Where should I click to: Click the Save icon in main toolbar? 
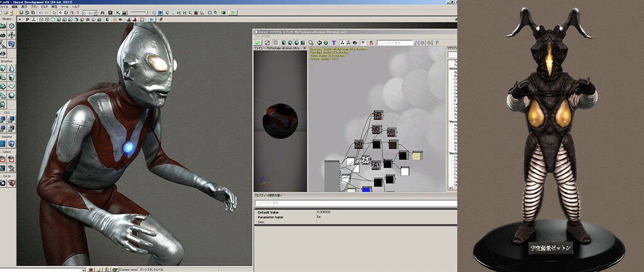click(21, 13)
